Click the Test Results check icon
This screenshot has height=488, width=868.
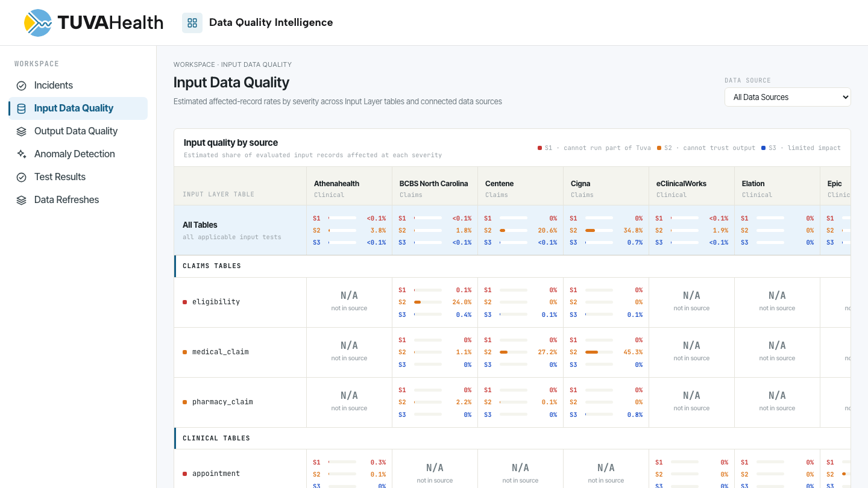click(x=21, y=177)
